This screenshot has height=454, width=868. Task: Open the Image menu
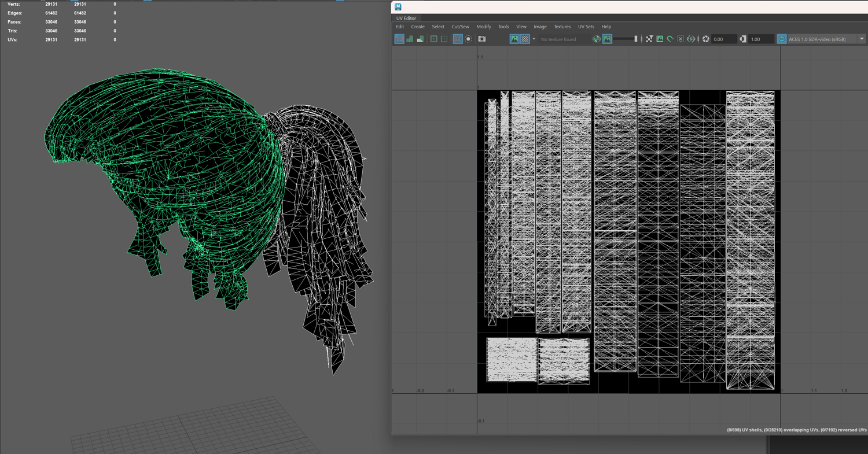tap(540, 27)
